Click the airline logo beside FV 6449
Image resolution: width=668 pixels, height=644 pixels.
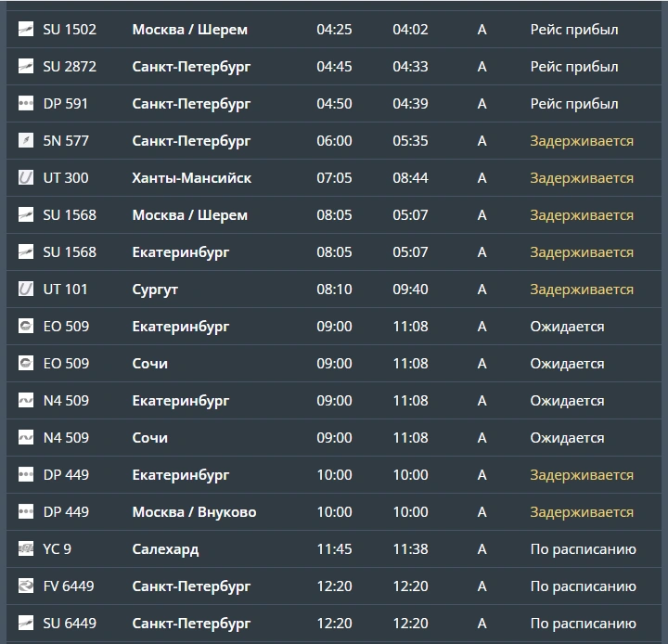[26, 586]
